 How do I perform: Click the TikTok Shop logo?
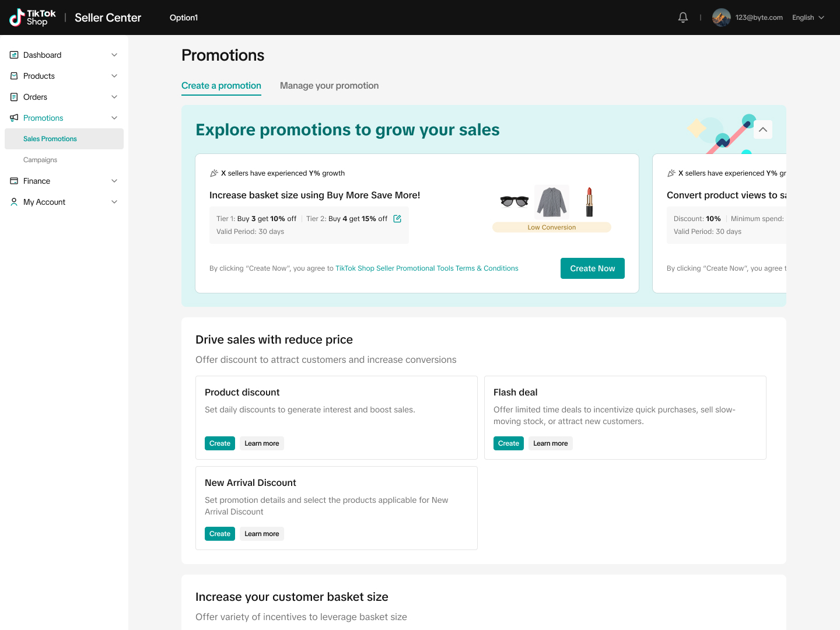click(33, 17)
